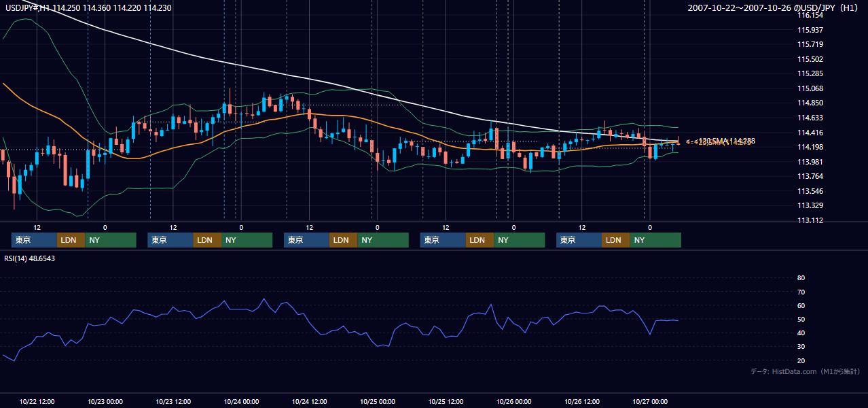Image resolution: width=868 pixels, height=408 pixels.
Task: Click the 113.764 price axis label
Action: coord(810,176)
